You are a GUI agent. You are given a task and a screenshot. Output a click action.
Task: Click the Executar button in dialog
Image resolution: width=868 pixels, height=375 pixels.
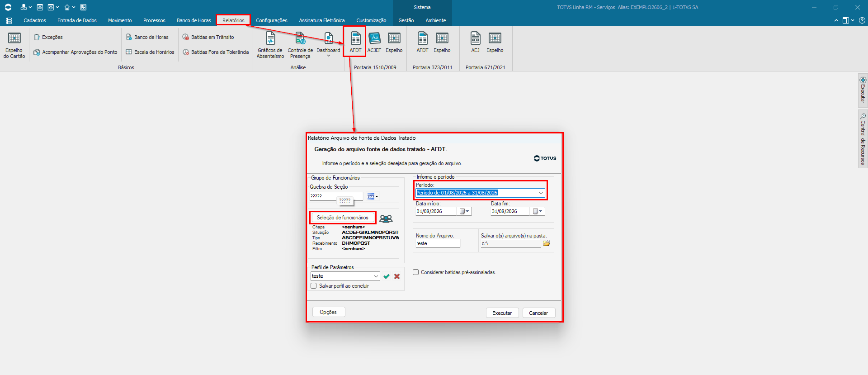[502, 313]
